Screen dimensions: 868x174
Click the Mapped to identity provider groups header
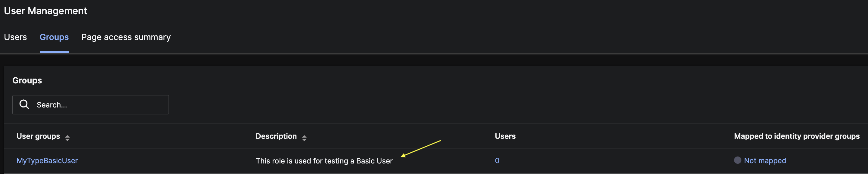[x=797, y=136]
